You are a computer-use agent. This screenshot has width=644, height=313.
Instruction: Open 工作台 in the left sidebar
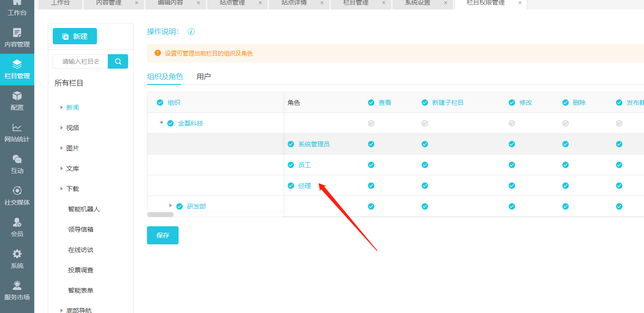(17, 9)
